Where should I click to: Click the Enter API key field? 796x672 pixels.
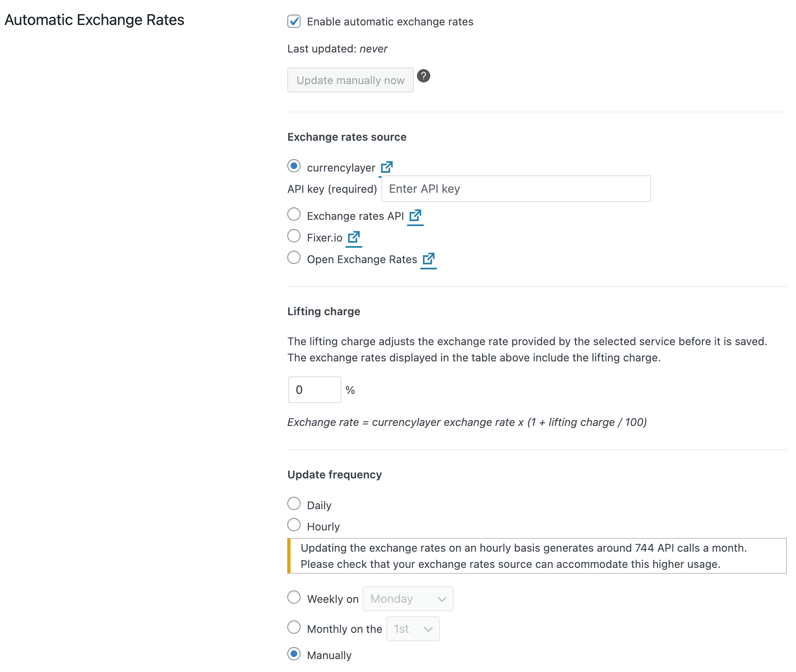click(x=516, y=189)
